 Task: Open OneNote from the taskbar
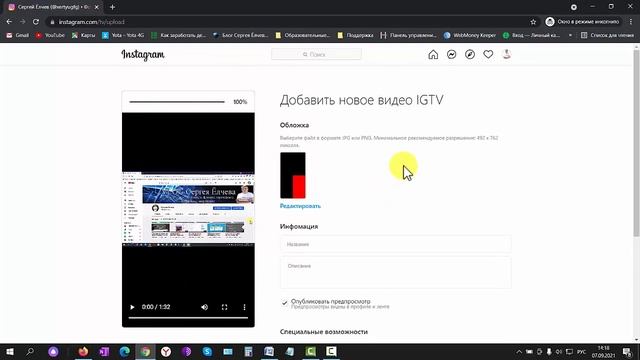[x=104, y=351]
